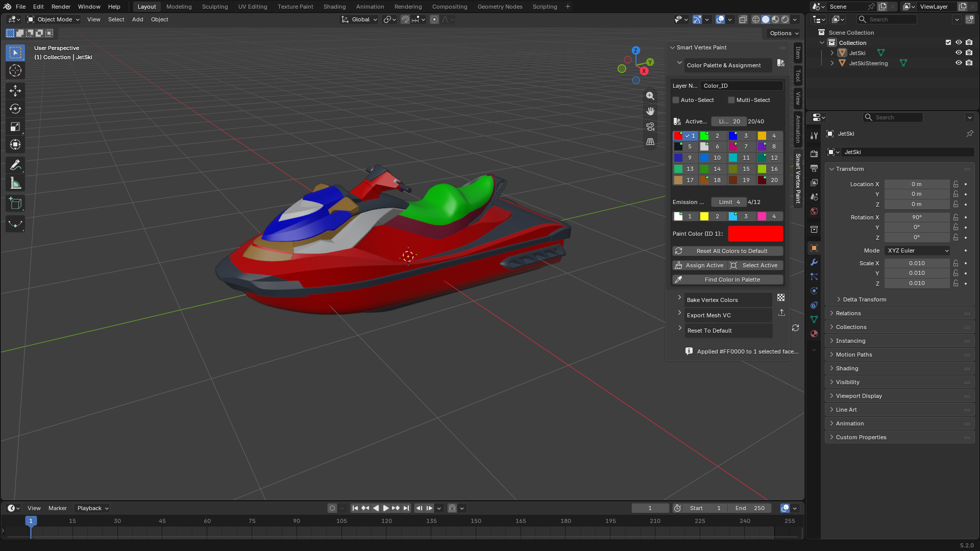Open the viewport Options button
The height and width of the screenshot is (551, 980).
784,33
